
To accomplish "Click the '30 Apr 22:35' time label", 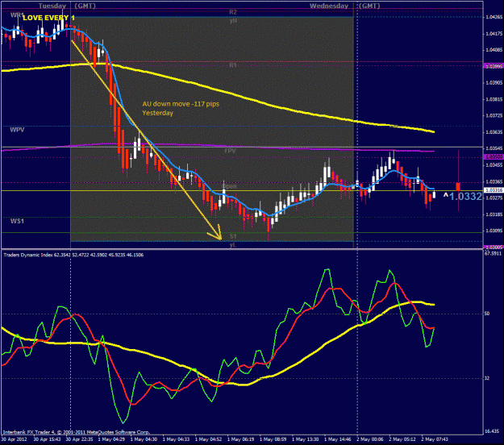I will pyautogui.click(x=79, y=439).
